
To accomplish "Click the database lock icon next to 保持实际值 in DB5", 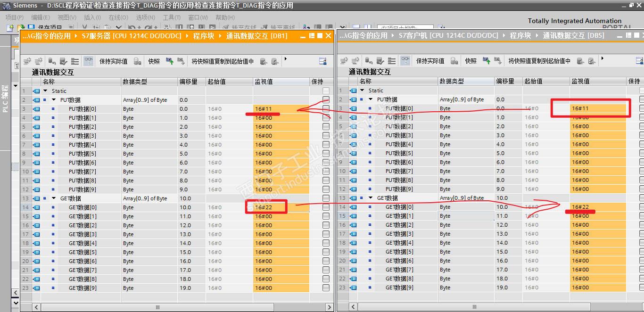I will [454, 61].
